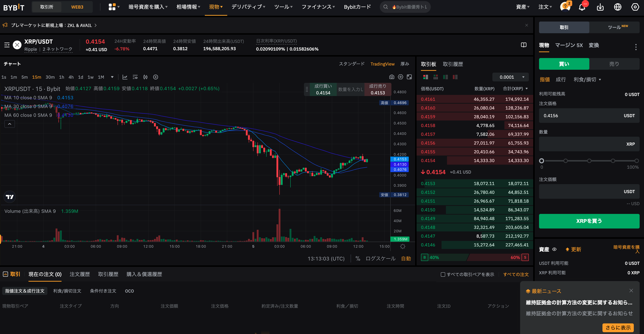The image size is (644, 334).
Task: Open the language globe icon
Action: pos(618,7)
